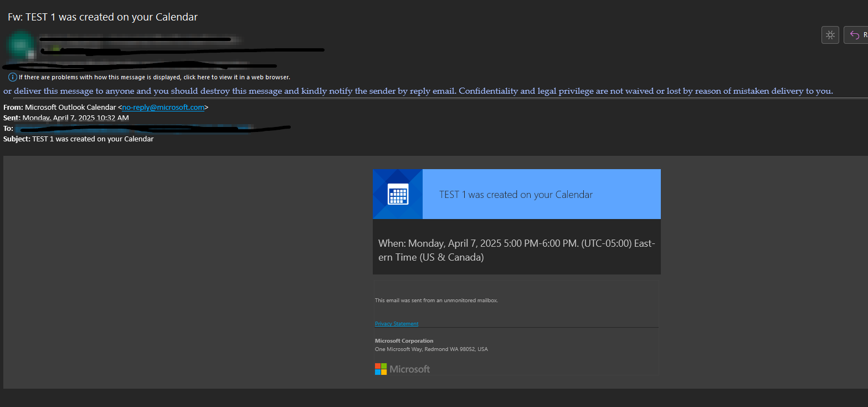Toggle the sun icon dark mode switch

coord(830,35)
